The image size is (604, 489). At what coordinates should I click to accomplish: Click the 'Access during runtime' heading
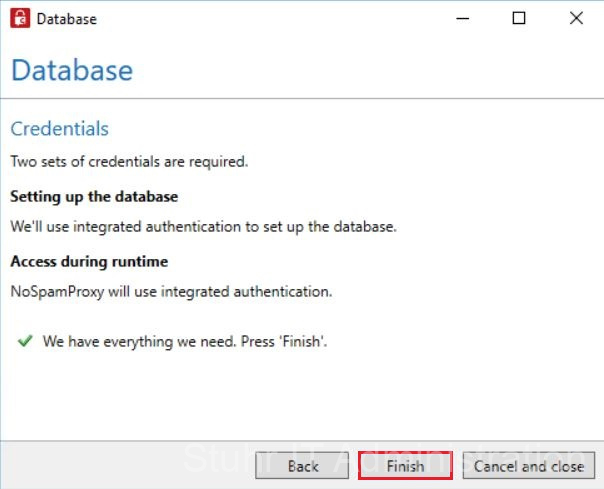(x=89, y=261)
